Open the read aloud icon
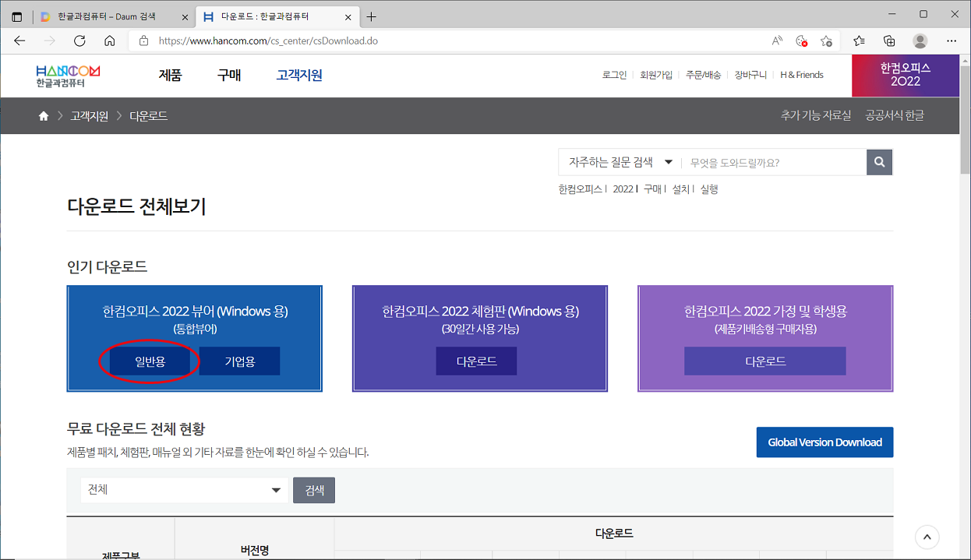The image size is (971, 560). click(777, 41)
